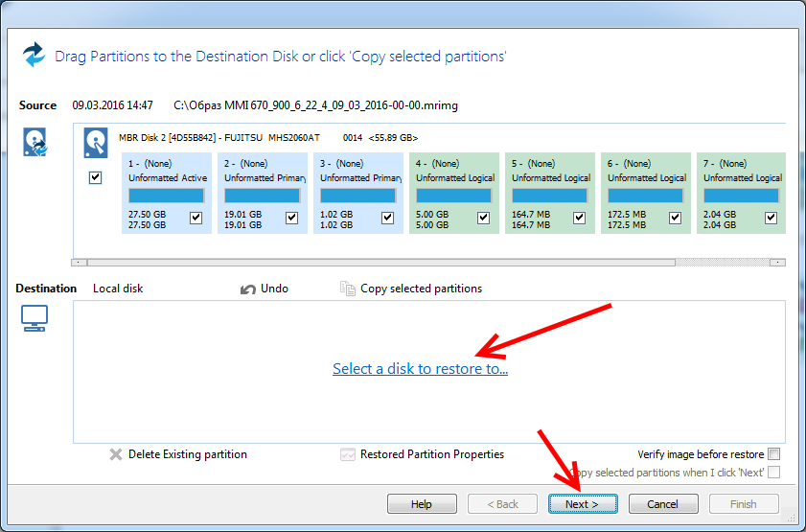
Task: Click the source image disk icon at left
Action: point(35,144)
